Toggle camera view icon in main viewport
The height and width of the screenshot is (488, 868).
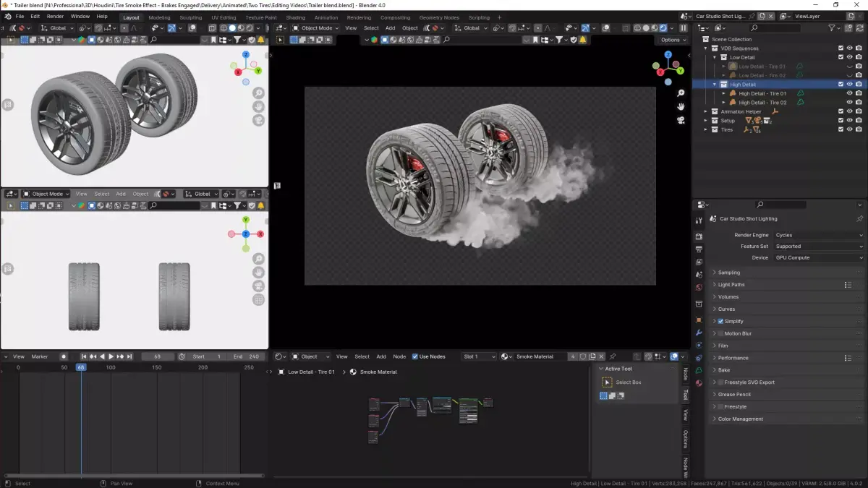coord(681,120)
